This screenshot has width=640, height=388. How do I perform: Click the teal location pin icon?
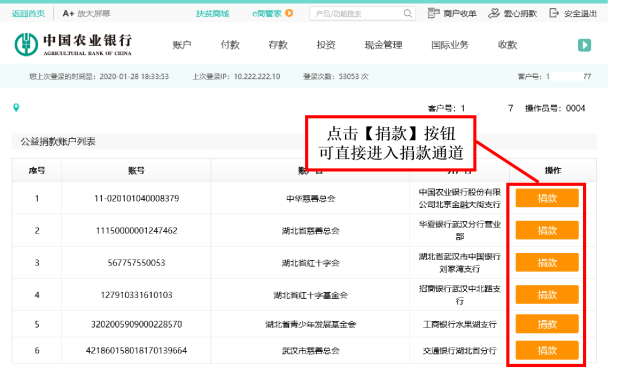[x=16, y=108]
